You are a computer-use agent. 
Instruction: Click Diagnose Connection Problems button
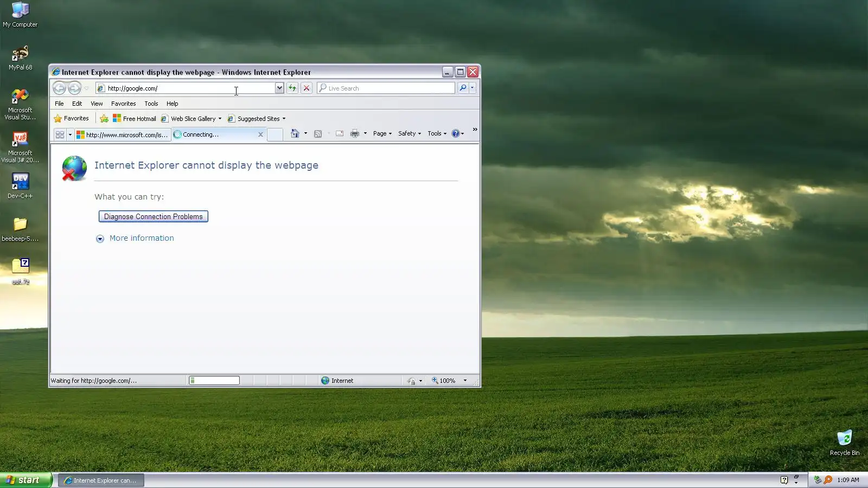[153, 216]
